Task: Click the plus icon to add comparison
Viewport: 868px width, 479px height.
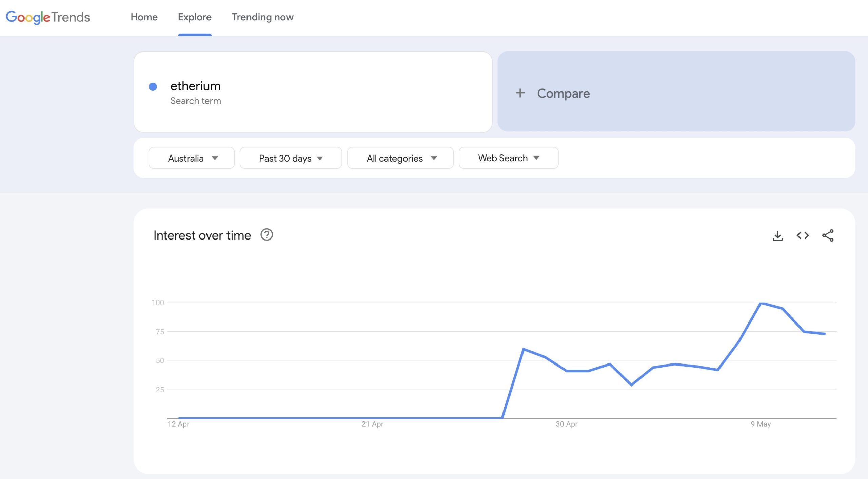Action: coord(520,93)
